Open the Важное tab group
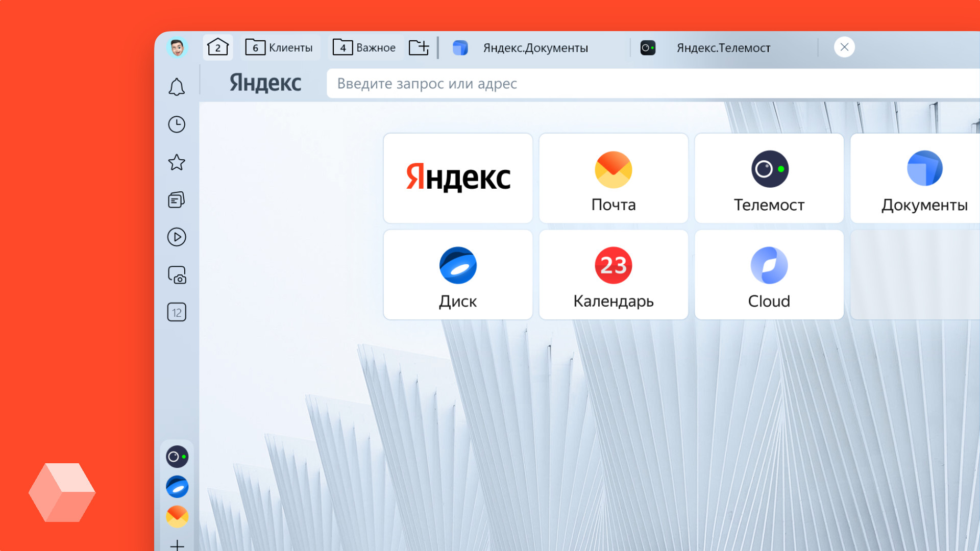This screenshot has width=980, height=551. tap(364, 47)
